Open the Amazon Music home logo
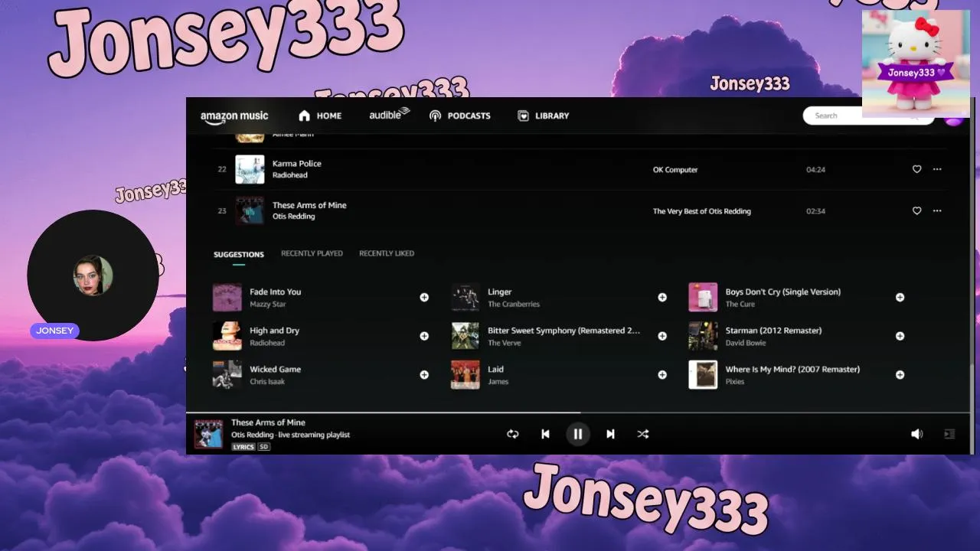 (234, 116)
